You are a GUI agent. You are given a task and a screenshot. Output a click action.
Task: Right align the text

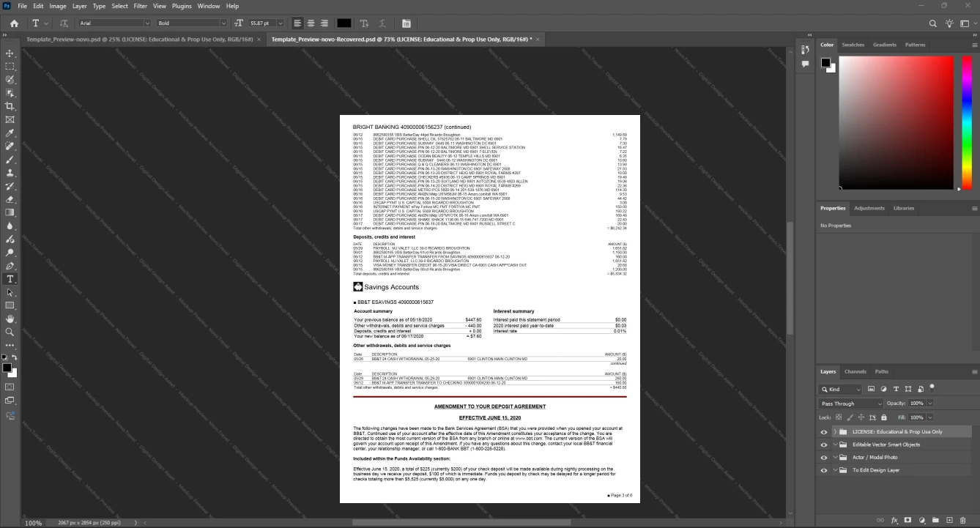coord(324,23)
